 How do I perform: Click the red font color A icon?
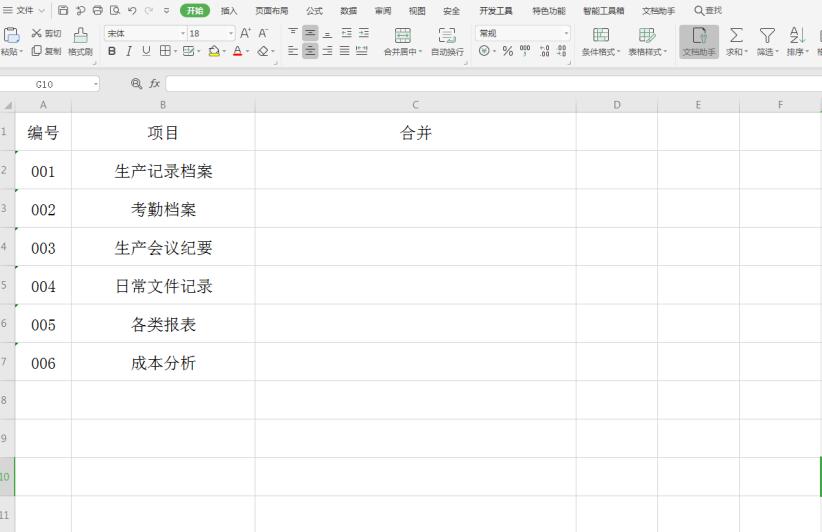pos(237,51)
